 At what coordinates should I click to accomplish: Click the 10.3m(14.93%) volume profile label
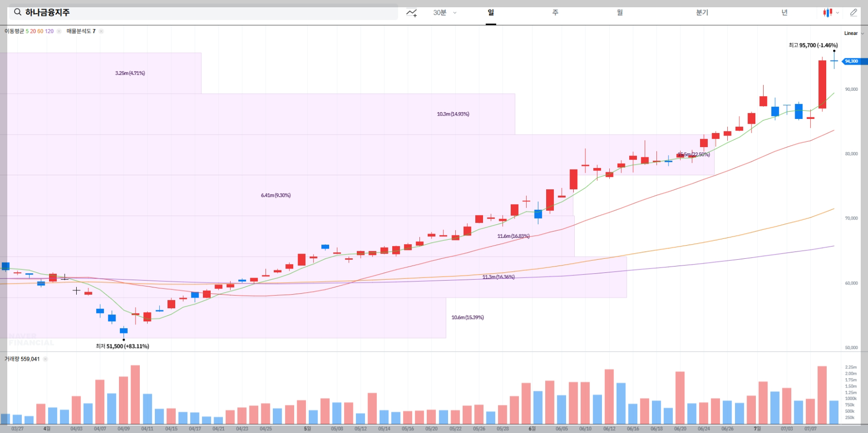[x=453, y=114]
